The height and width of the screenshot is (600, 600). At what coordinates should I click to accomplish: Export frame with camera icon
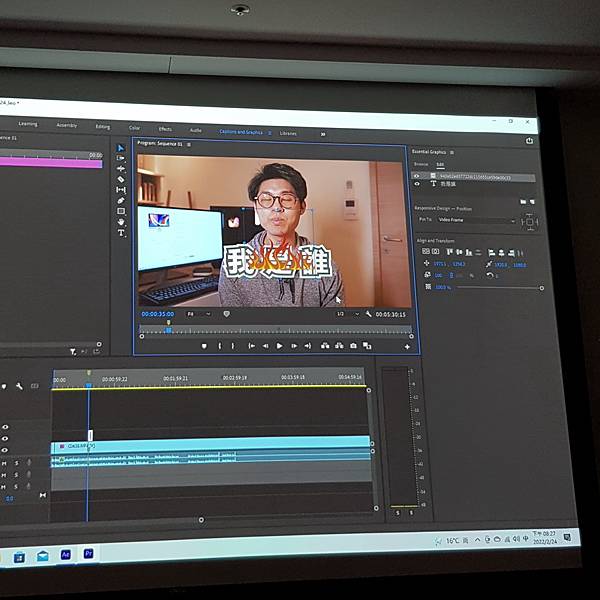pyautogui.click(x=353, y=346)
